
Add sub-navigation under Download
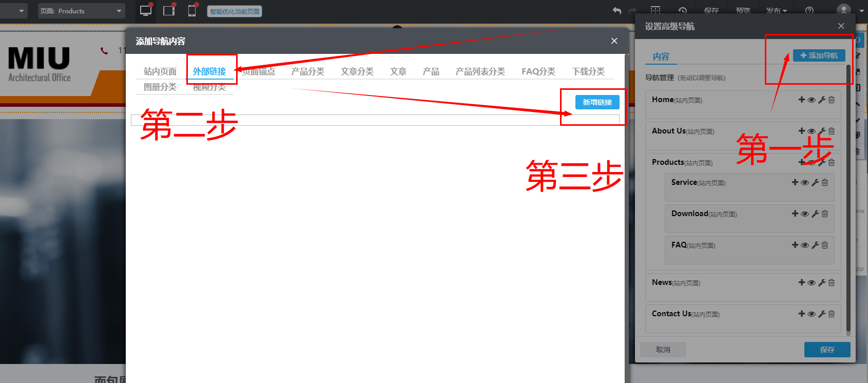point(795,214)
